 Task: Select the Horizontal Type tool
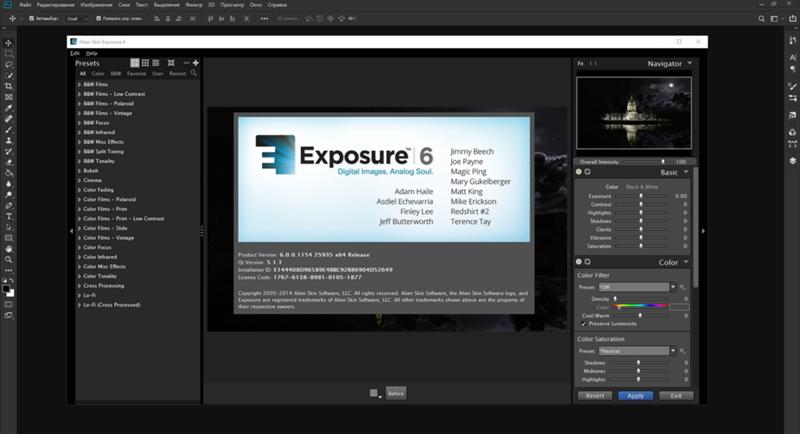pos(9,216)
